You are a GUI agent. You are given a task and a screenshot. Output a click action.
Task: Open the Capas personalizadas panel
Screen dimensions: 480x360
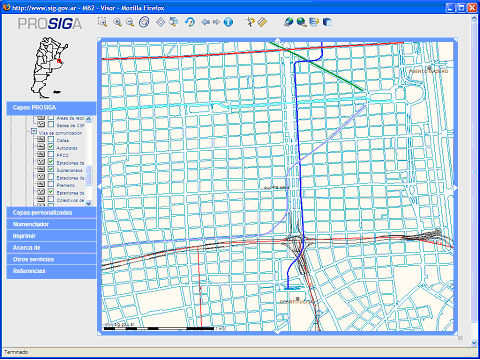[51, 213]
